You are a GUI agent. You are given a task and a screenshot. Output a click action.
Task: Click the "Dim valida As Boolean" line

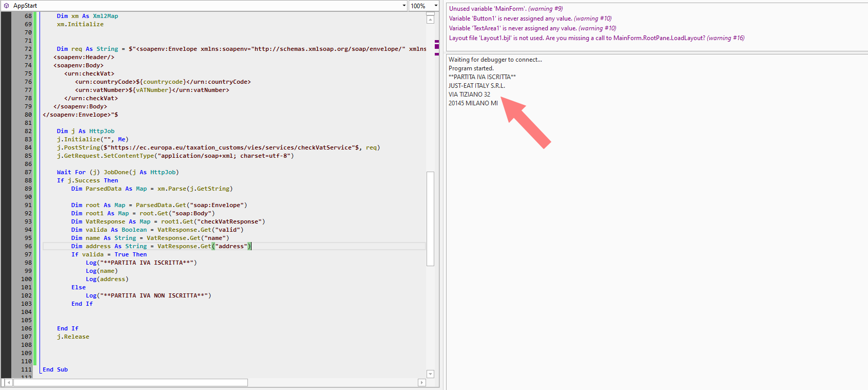pos(158,230)
